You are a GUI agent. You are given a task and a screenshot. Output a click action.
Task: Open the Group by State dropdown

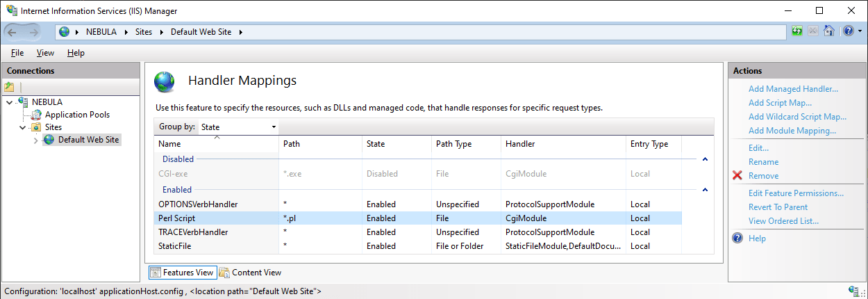(239, 127)
